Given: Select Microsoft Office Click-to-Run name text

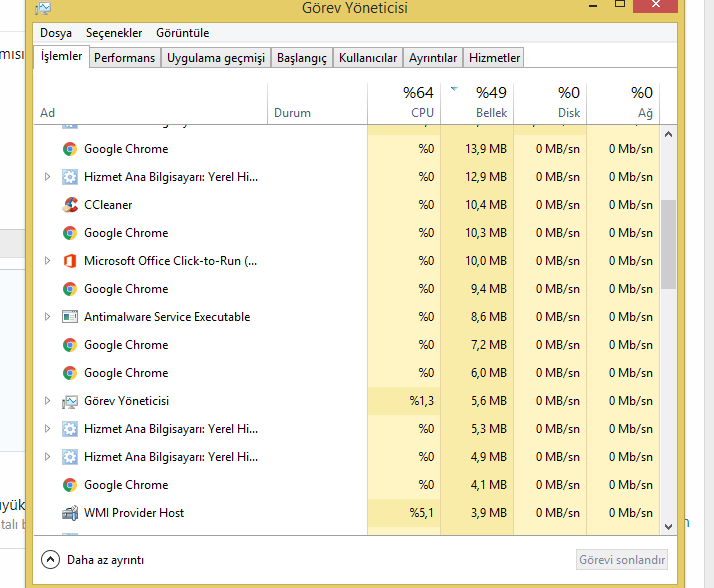Looking at the screenshot, I should tap(170, 261).
